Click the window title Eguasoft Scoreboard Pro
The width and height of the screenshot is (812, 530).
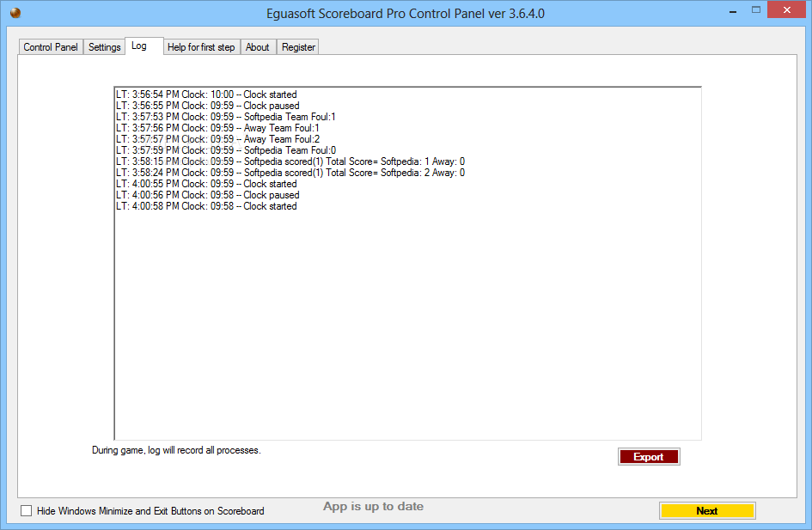[406, 14]
